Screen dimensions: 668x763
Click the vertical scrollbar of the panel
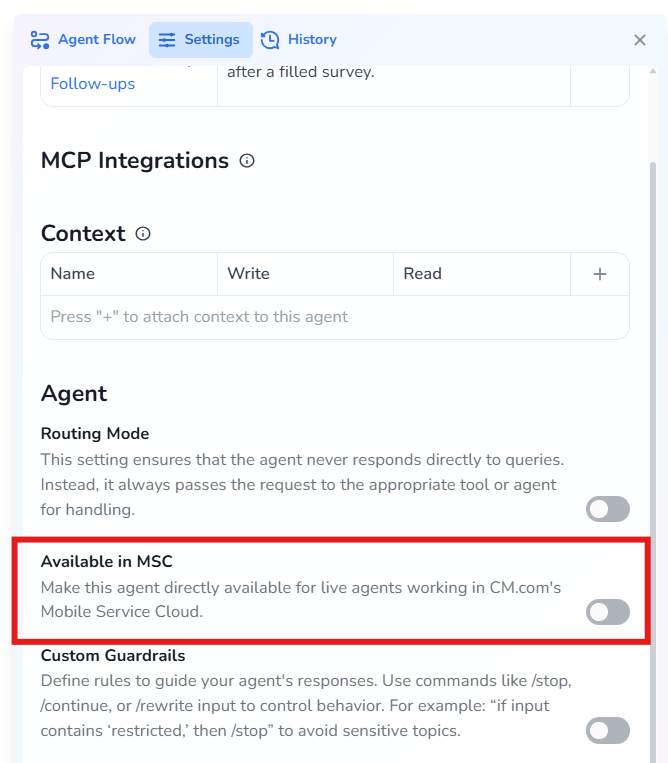(654, 400)
